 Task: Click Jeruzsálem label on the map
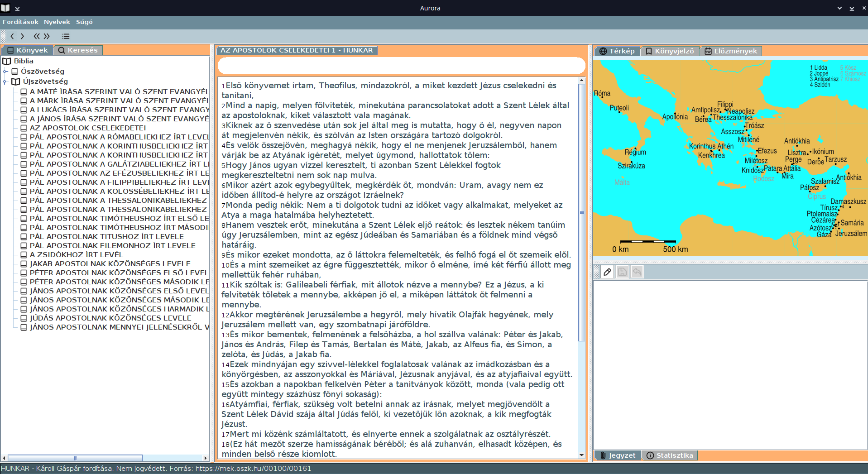tap(851, 234)
